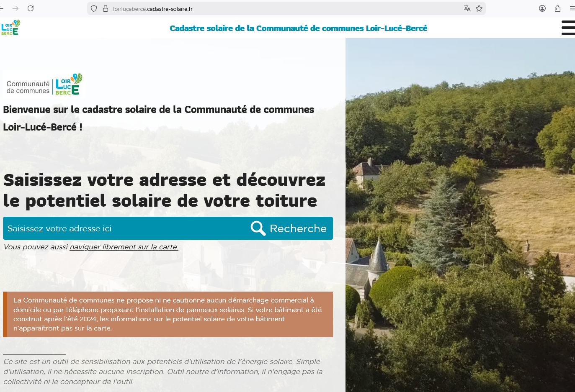The width and height of the screenshot is (575, 392).
Task: Click the translate page icon in address bar
Action: click(x=467, y=8)
